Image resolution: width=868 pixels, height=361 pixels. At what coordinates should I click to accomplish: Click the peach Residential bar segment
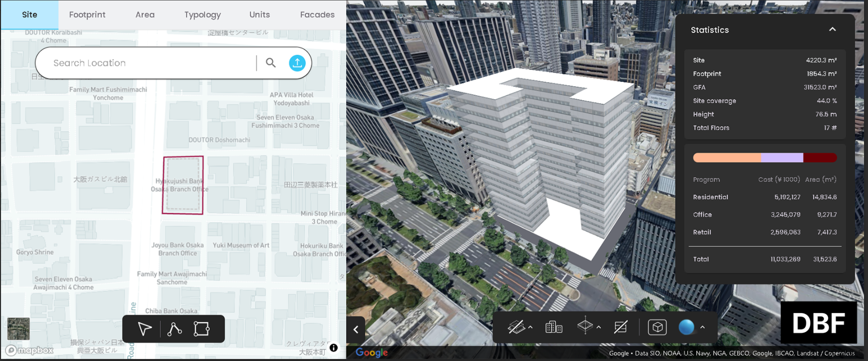[x=727, y=157]
